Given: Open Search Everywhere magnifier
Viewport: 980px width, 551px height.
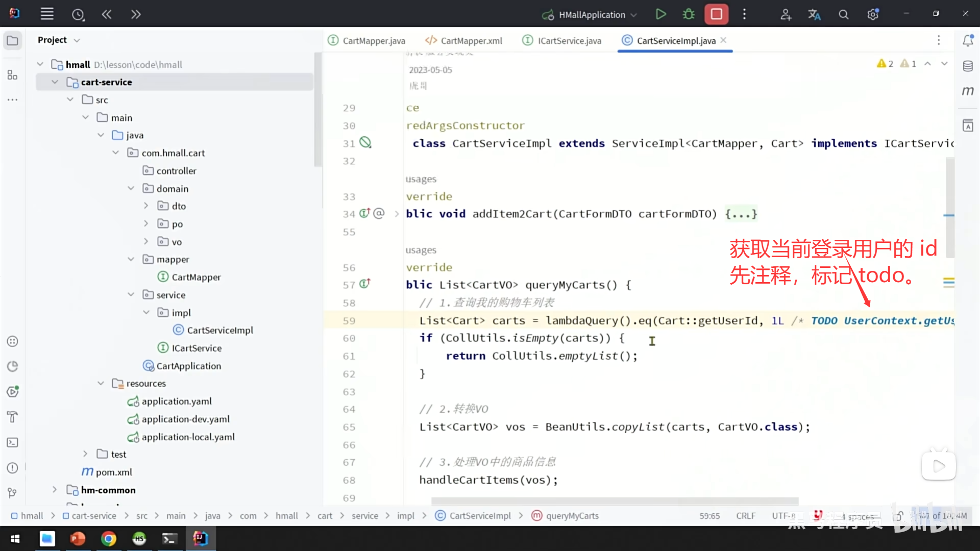Looking at the screenshot, I should (x=843, y=15).
